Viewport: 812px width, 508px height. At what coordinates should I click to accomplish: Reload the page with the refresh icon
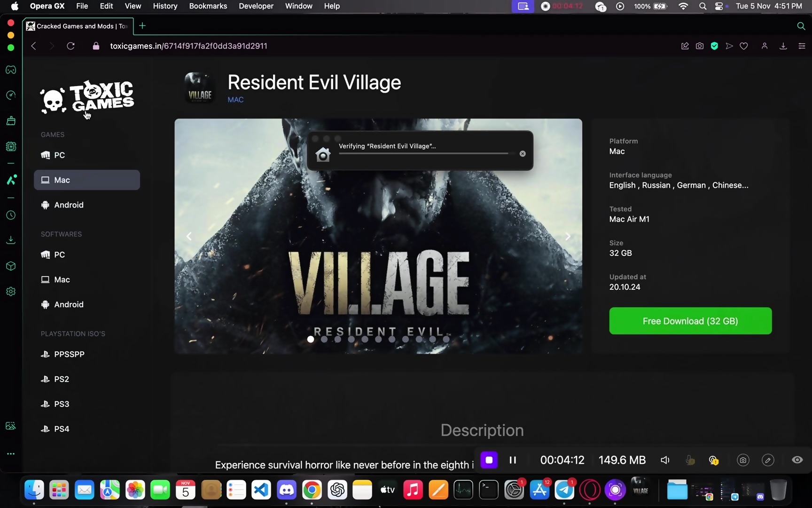pos(70,46)
